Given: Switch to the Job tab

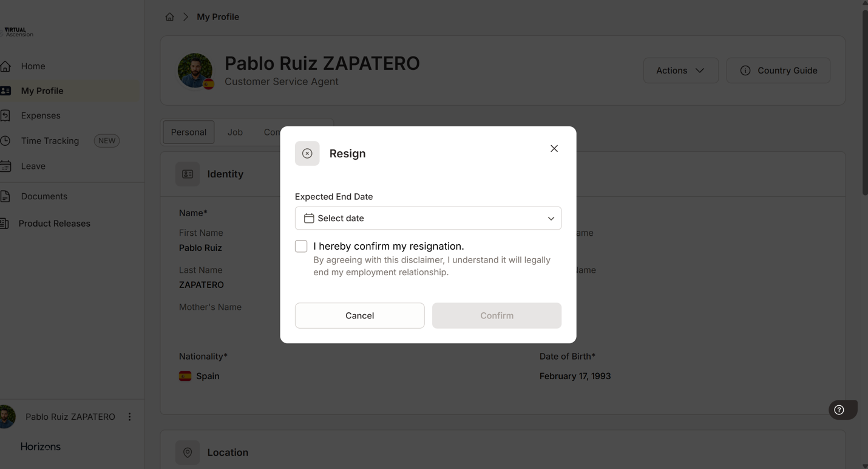Looking at the screenshot, I should 235,132.
